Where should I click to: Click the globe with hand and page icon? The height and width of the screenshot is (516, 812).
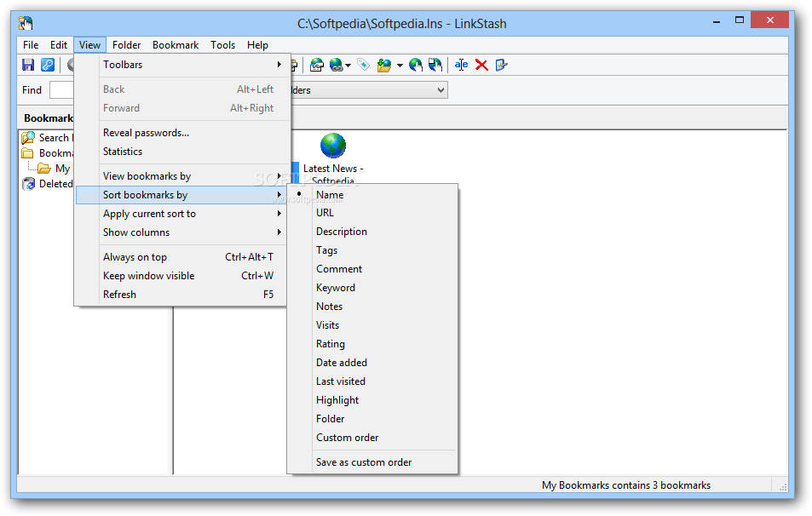pyautogui.click(x=435, y=65)
